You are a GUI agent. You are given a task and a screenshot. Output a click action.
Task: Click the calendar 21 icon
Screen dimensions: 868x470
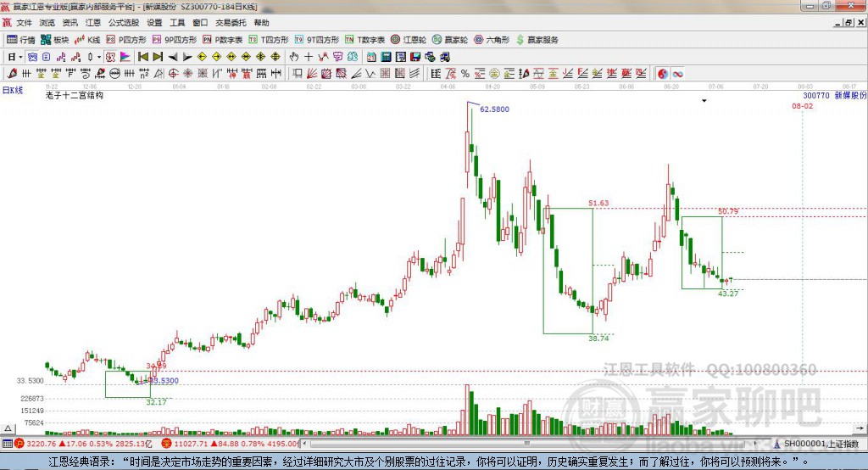(371, 57)
